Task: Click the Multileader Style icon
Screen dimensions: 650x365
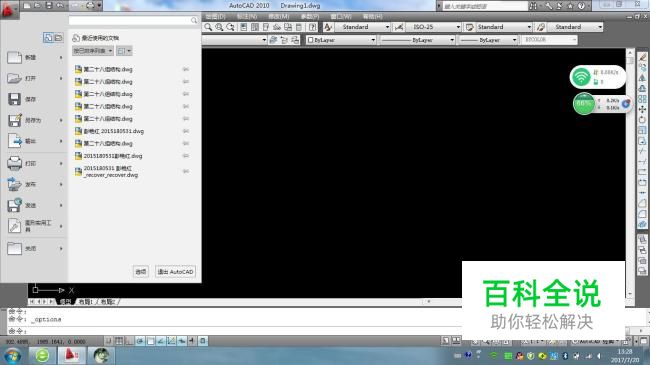Action: coord(541,27)
